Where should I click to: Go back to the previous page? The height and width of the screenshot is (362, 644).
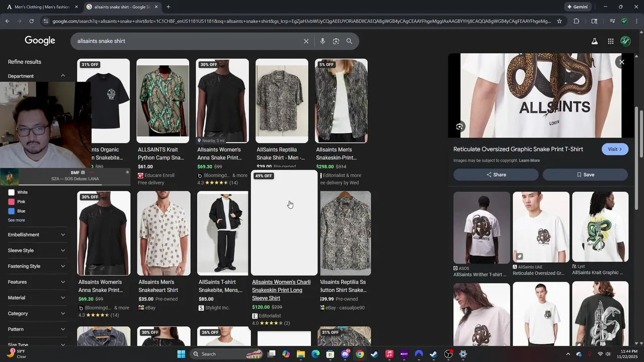7,21
